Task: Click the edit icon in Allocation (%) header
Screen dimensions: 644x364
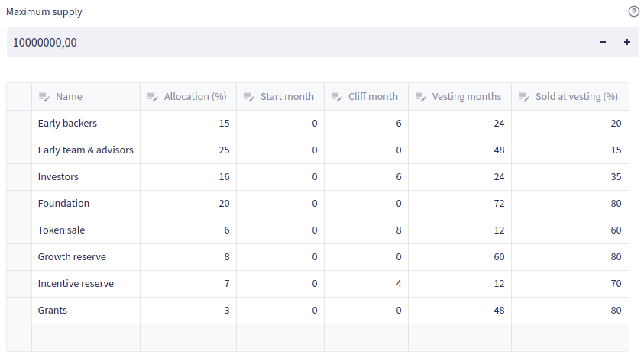Action: click(153, 97)
